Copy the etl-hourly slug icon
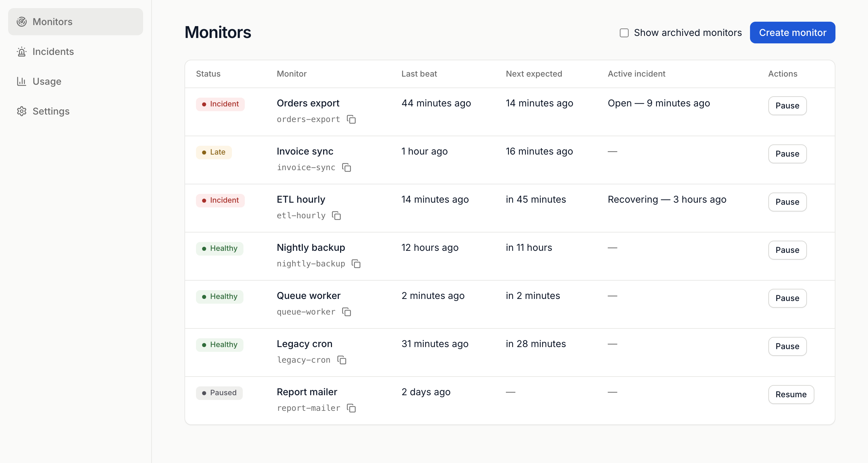This screenshot has height=463, width=868. pyautogui.click(x=336, y=216)
